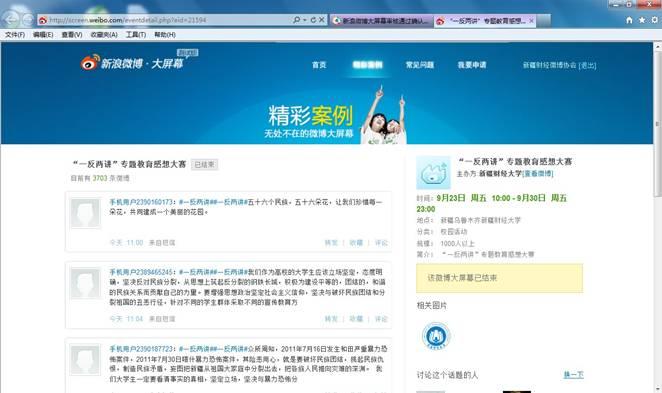Click 转发 on the 11:00 post

pos(331,243)
